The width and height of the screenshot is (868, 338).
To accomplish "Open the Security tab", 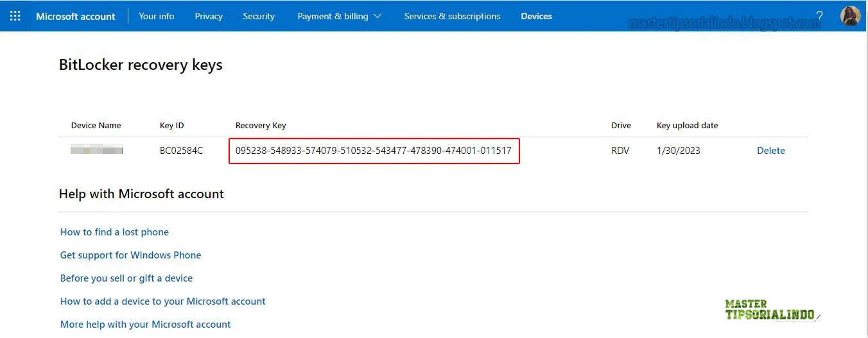I will click(x=259, y=16).
